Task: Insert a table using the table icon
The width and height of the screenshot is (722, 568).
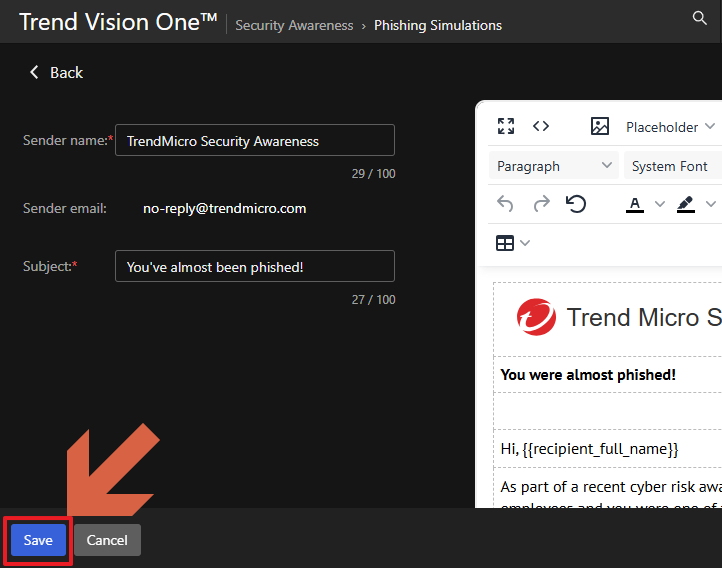Action: pyautogui.click(x=506, y=243)
